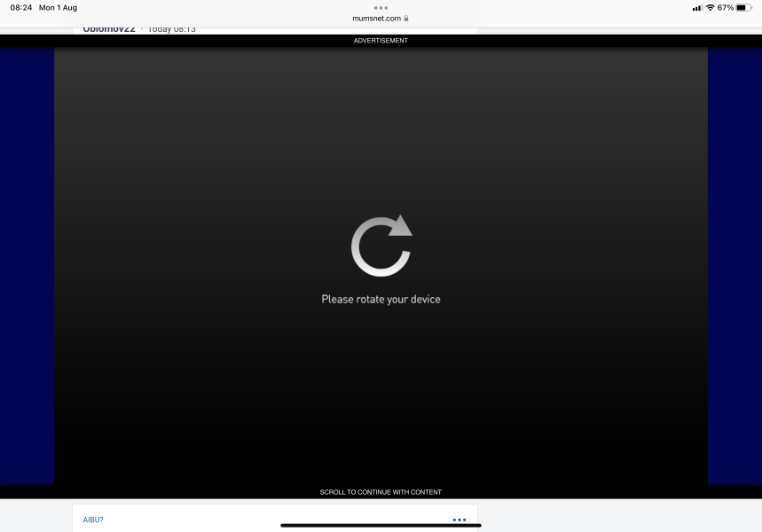Tap the 67% battery percentage text

pyautogui.click(x=725, y=8)
